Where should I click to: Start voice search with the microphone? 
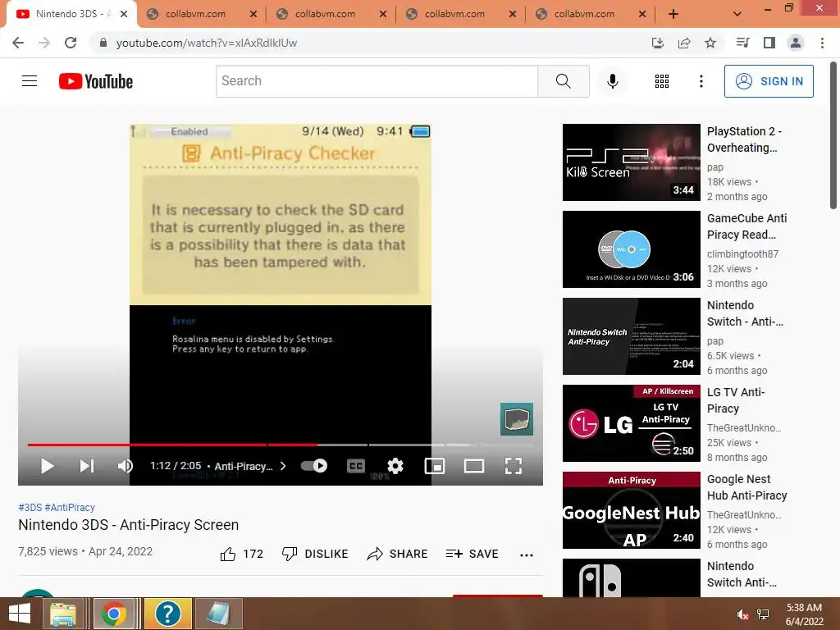pos(612,81)
